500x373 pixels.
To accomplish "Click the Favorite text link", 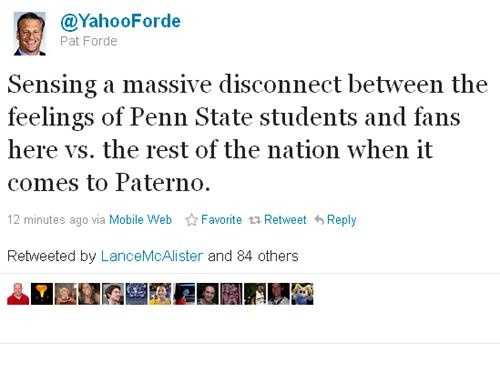I will coord(221,220).
